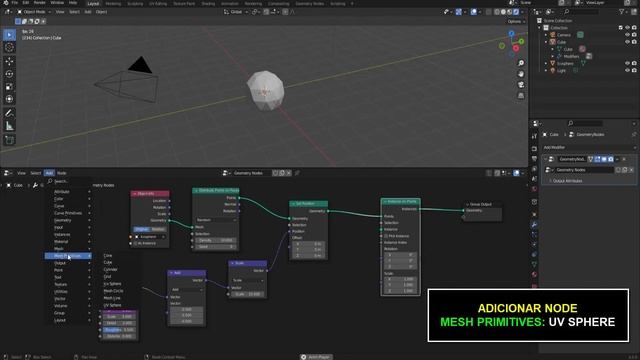Select the Move tool in viewport toolbar
640x360 pixels.
pyautogui.click(x=9, y=62)
